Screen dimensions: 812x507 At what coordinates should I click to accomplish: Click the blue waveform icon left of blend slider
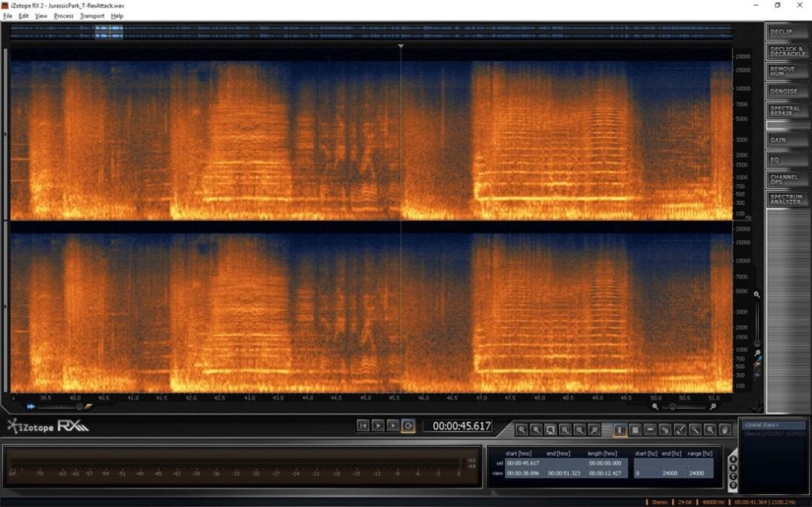(x=31, y=407)
